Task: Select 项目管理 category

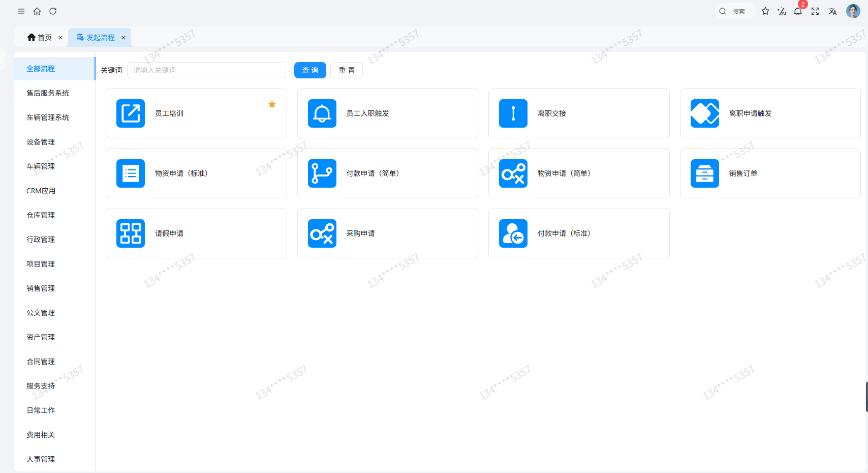Action: coord(54,264)
